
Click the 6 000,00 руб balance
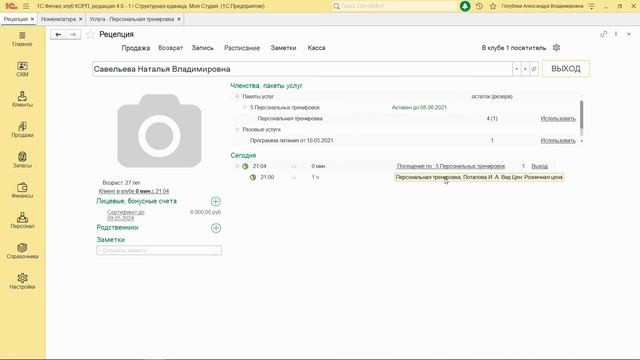tap(205, 212)
